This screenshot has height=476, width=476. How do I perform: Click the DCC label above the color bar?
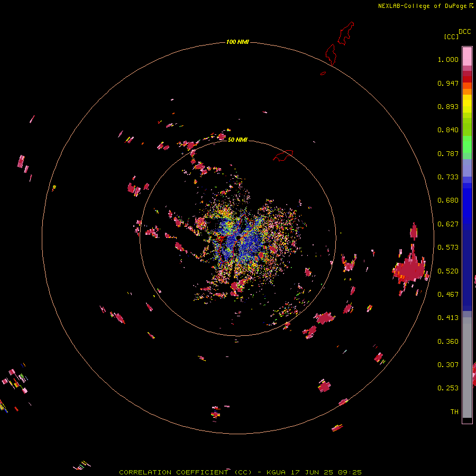click(x=464, y=32)
